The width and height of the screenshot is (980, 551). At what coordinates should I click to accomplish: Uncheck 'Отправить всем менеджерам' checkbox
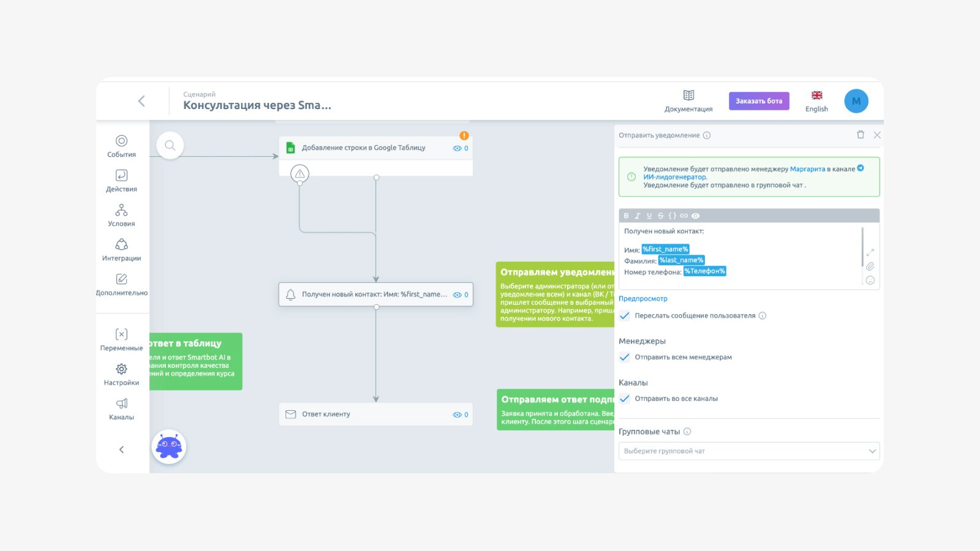[625, 358]
